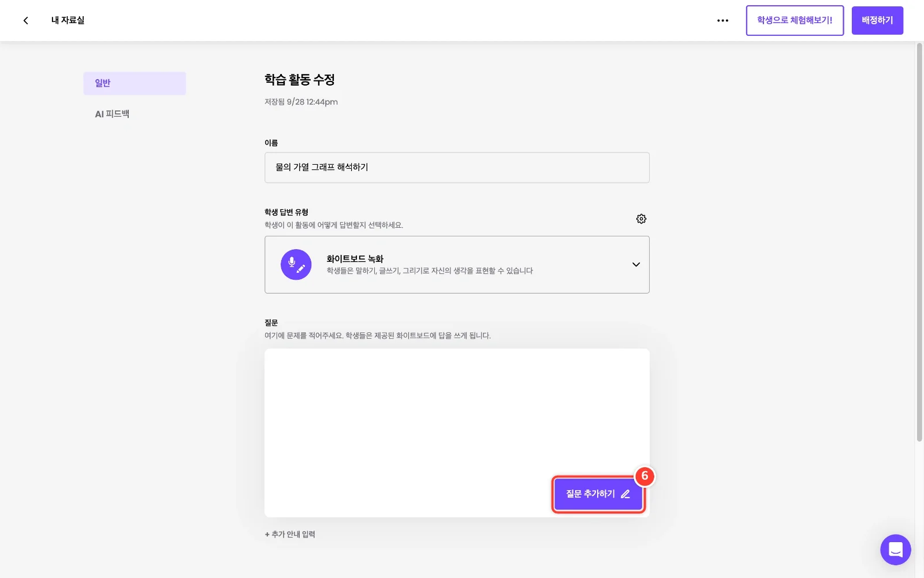
Task: Go back using the left arrow icon
Action: [25, 20]
